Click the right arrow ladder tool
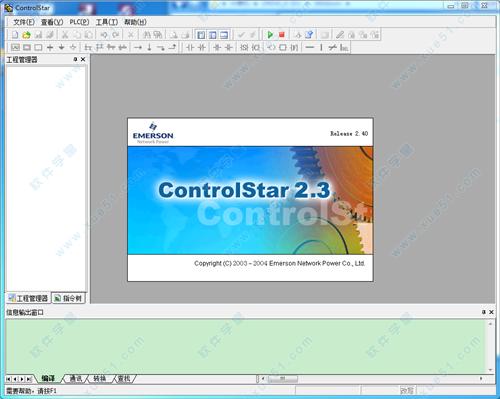Viewport: 500px width, 399px height. tap(138, 47)
